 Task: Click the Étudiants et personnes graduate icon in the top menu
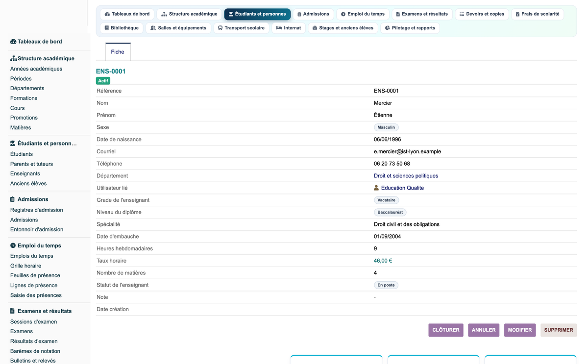(x=231, y=14)
